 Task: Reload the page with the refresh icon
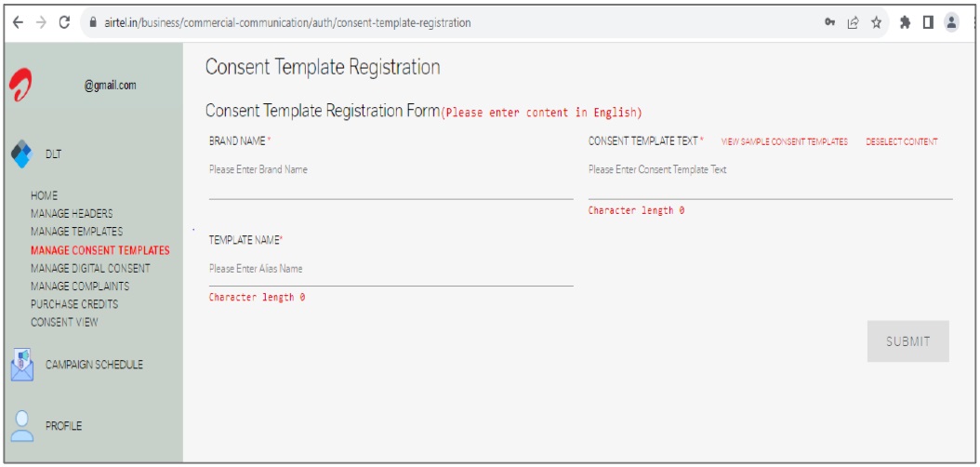point(64,22)
